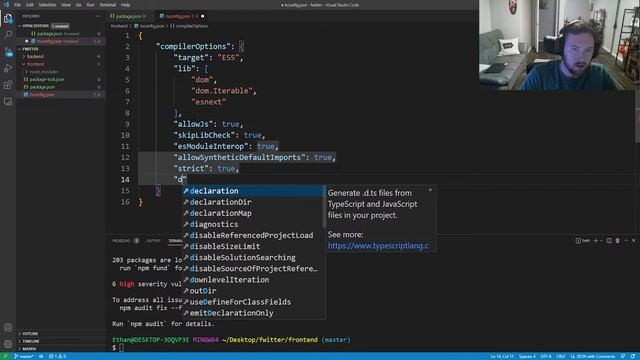Click the Spaces: 4 indentation setting

527,356
